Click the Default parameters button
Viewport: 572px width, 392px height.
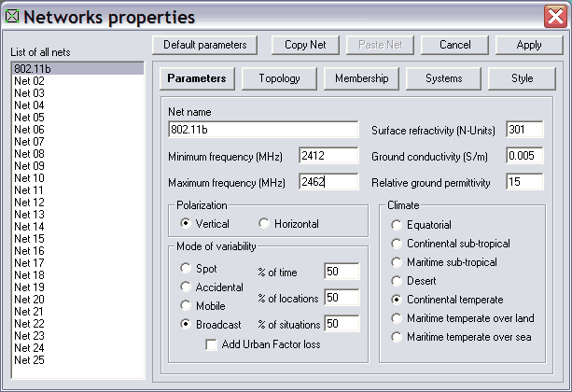click(x=204, y=45)
